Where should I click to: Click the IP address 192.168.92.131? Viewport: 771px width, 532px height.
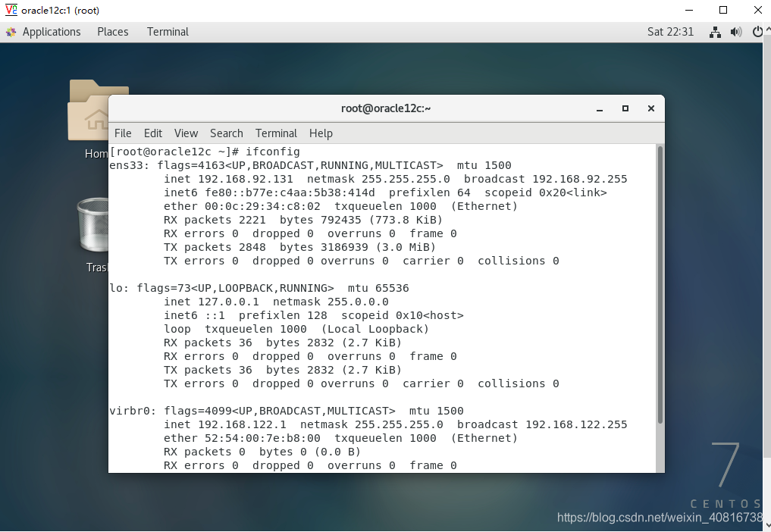point(246,179)
